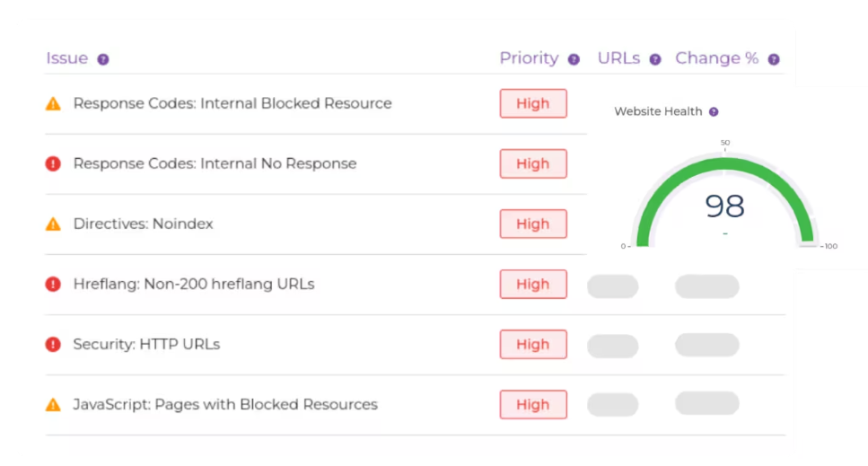Click error icon for Internal No Response
The height and width of the screenshot is (466, 868).
[53, 163]
